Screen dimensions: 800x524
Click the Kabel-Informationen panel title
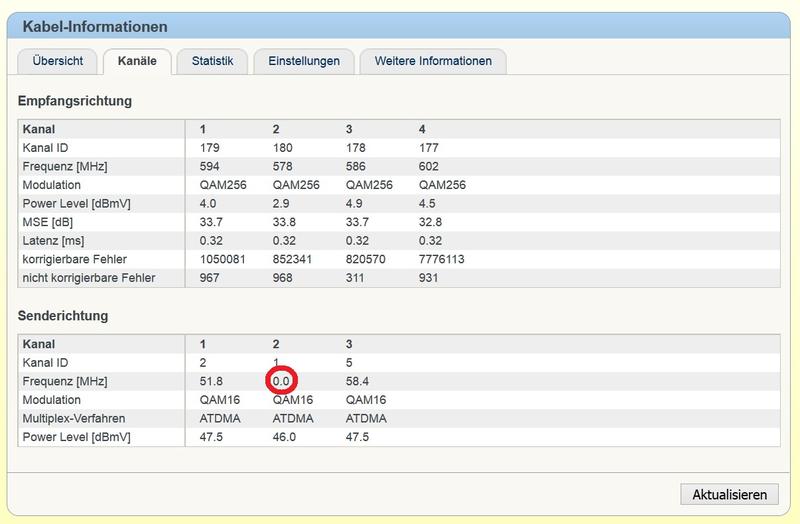pos(95,26)
